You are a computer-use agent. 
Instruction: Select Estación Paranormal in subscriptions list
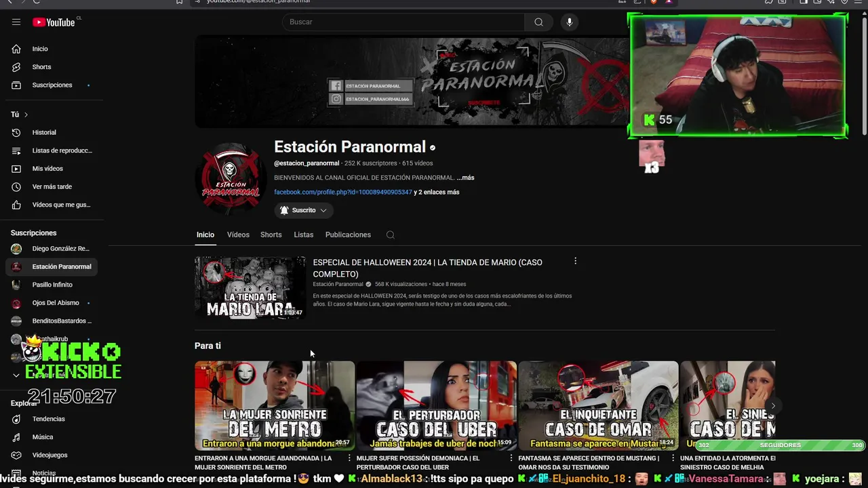click(x=52, y=266)
